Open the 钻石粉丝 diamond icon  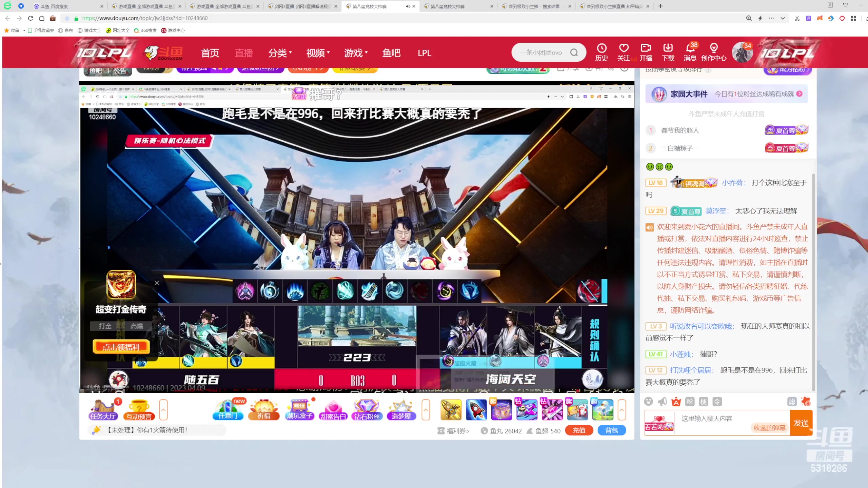(367, 409)
